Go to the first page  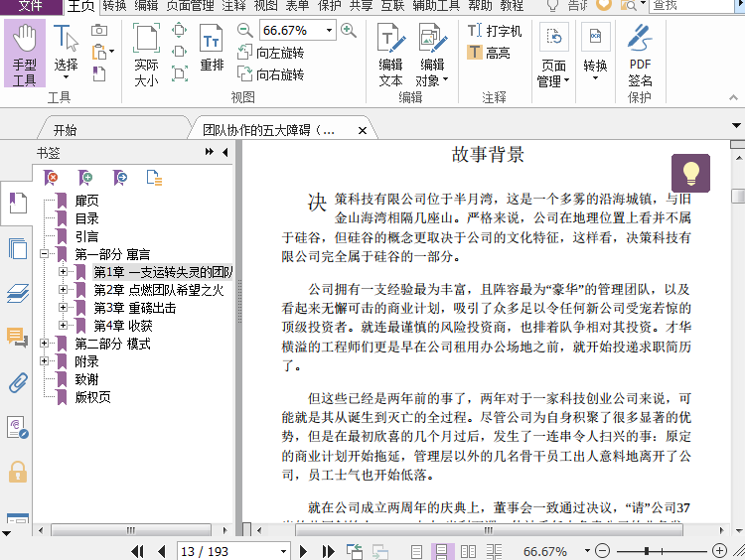(x=138, y=551)
